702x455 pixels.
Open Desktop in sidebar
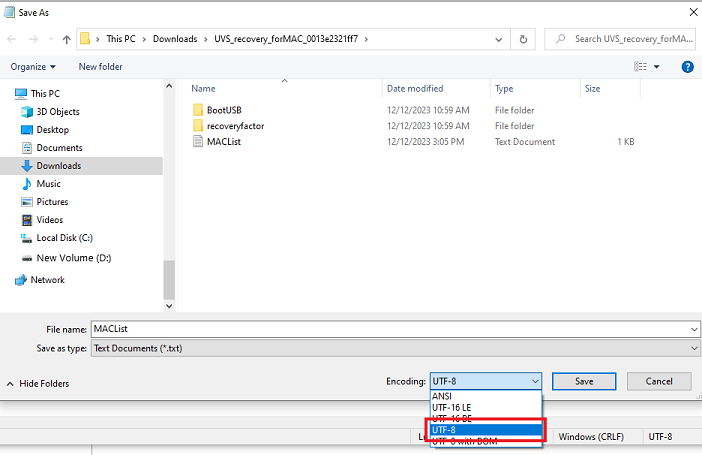pos(52,130)
